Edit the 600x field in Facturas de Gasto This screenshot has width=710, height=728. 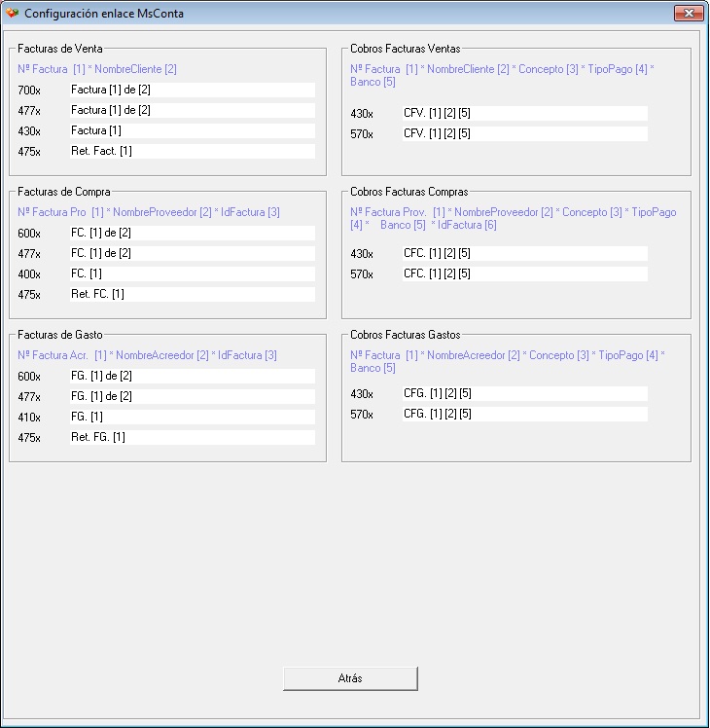tap(193, 376)
